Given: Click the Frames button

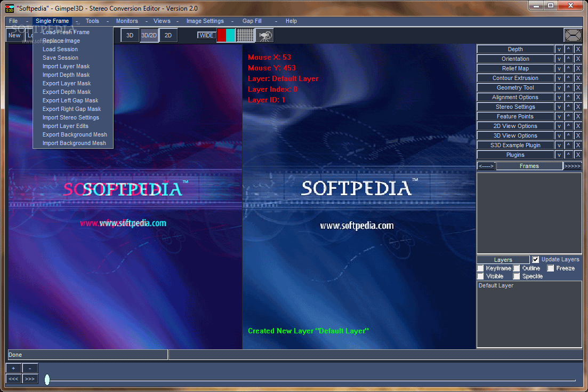Looking at the screenshot, I should click(529, 166).
